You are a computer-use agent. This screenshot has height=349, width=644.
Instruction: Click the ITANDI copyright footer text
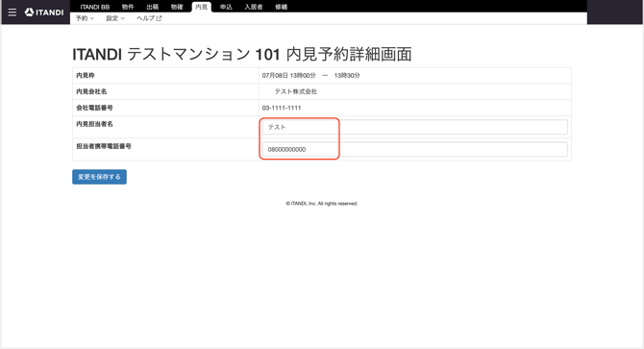point(322,203)
